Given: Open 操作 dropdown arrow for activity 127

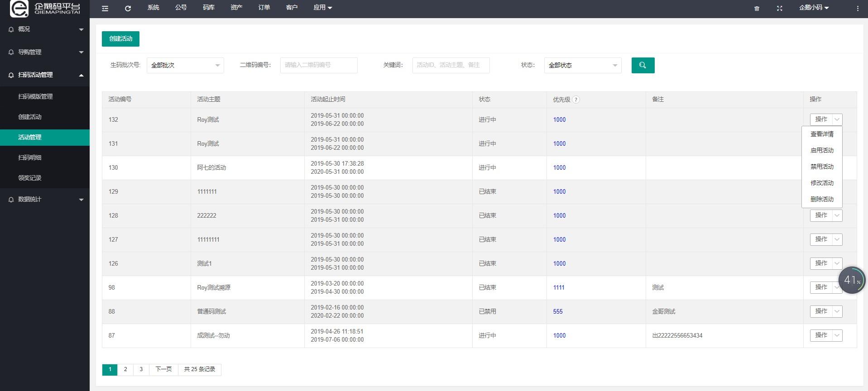Looking at the screenshot, I should click(837, 239).
